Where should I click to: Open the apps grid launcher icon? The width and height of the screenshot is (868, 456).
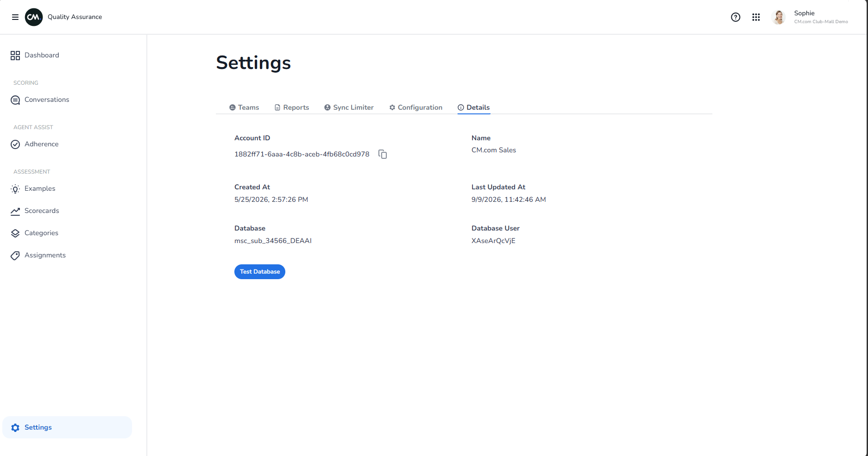coord(756,17)
